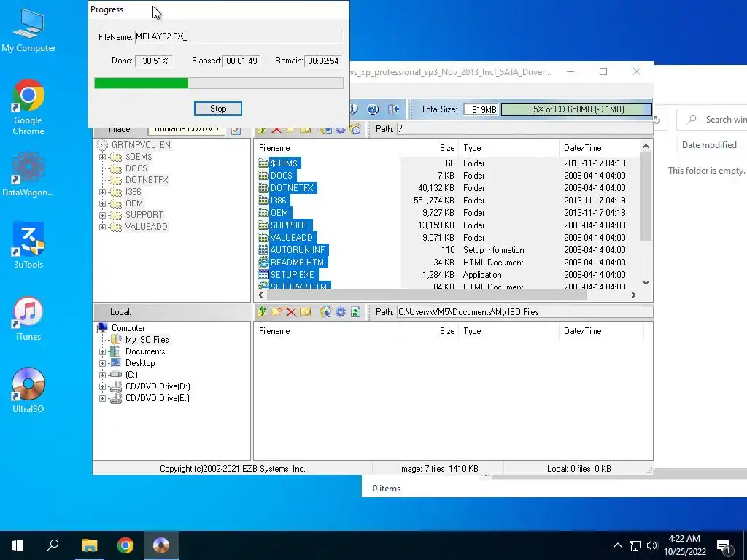The image size is (747, 560).
Task: Expand CD/DVD Drive(E:) node
Action: click(x=102, y=398)
